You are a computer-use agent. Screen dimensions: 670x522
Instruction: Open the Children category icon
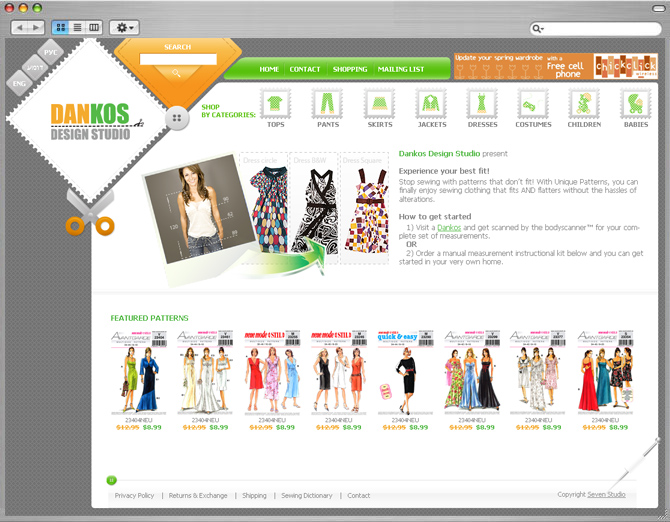pos(584,103)
